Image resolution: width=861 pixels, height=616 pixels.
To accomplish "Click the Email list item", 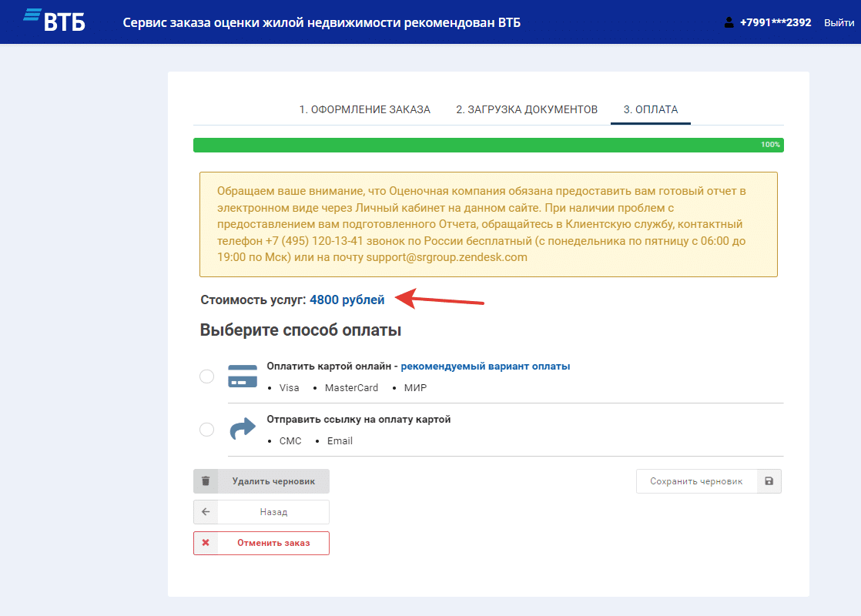I will point(340,441).
